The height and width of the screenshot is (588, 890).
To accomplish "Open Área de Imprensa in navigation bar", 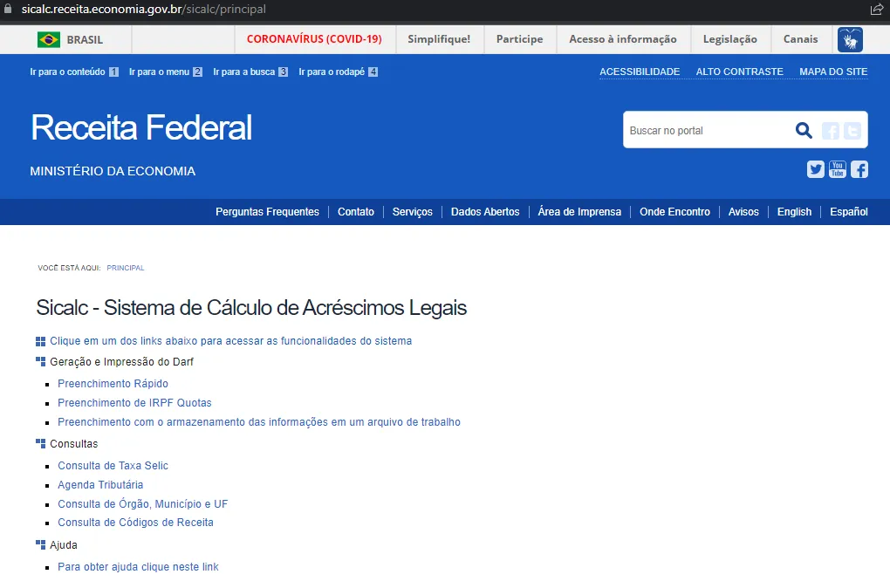I will [x=579, y=212].
